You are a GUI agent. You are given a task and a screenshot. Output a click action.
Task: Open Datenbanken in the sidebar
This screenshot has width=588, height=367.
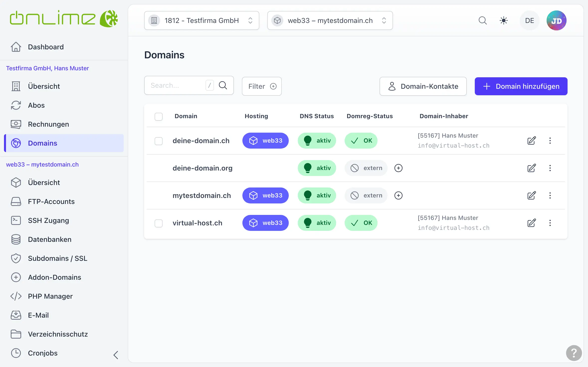(64, 239)
